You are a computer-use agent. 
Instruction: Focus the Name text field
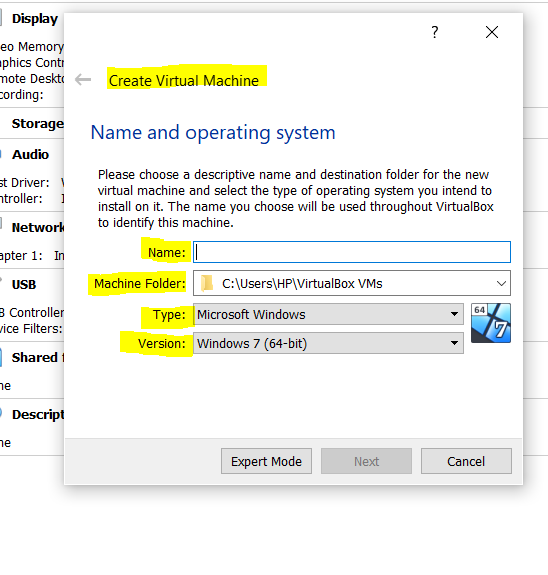pos(352,252)
